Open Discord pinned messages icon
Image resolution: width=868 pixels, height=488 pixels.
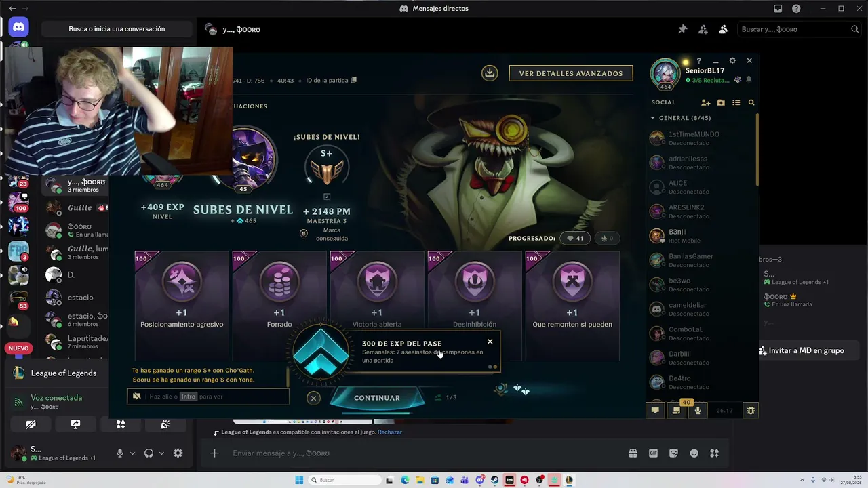click(683, 29)
